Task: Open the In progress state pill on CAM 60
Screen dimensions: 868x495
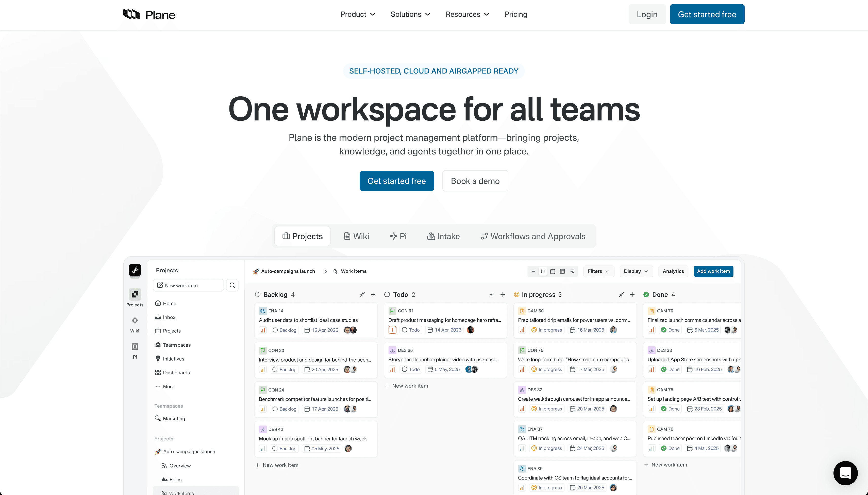Action: click(546, 330)
